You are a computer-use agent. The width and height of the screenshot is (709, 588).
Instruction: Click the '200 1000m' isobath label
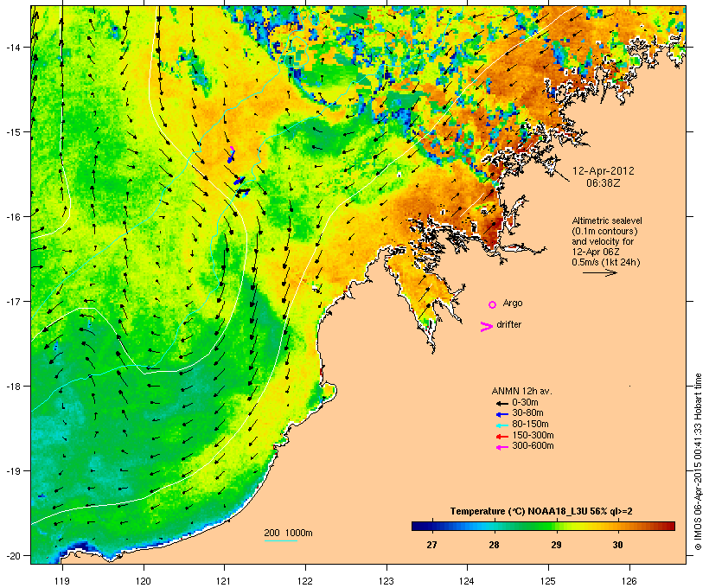tap(288, 533)
